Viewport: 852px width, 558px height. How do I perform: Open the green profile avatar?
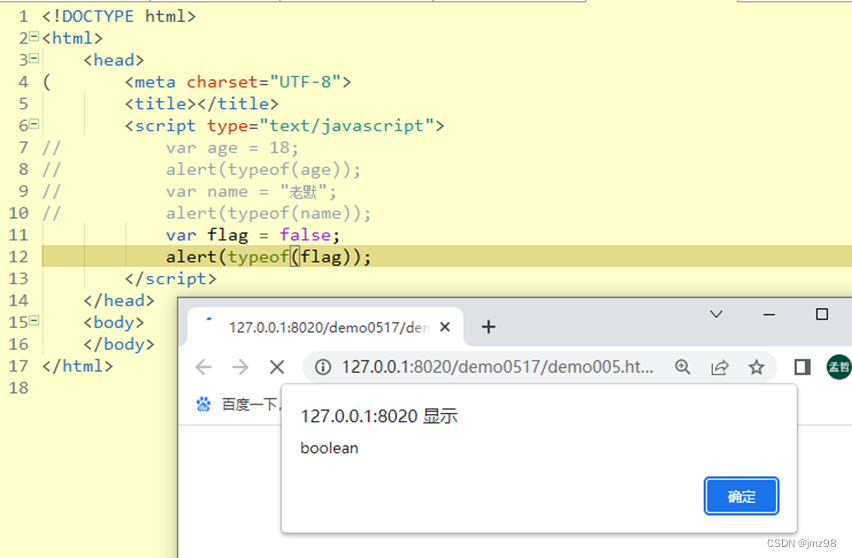(x=838, y=367)
